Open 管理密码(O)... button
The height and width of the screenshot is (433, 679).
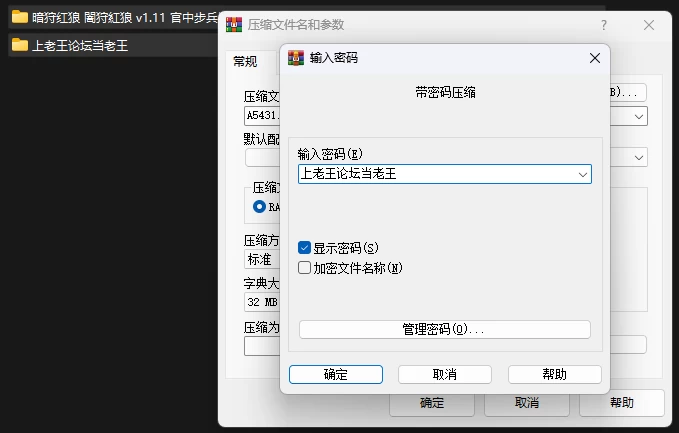(x=445, y=330)
